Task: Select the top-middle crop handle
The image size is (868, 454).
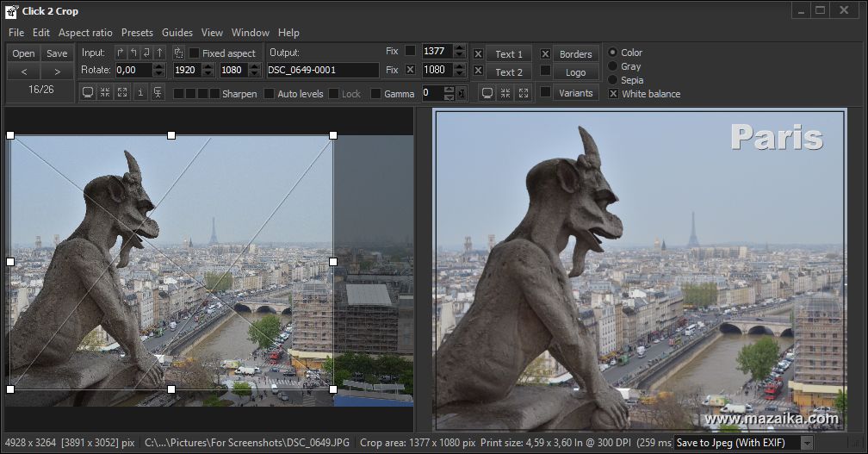Action: coord(171,135)
